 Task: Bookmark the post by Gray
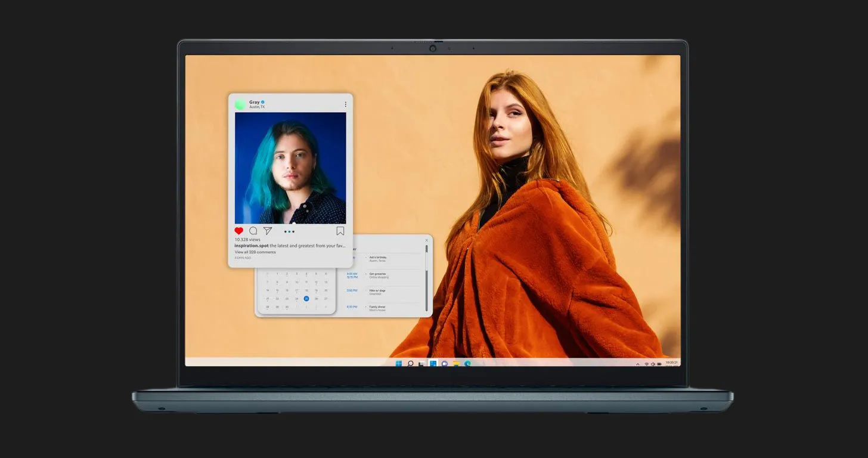pos(340,231)
